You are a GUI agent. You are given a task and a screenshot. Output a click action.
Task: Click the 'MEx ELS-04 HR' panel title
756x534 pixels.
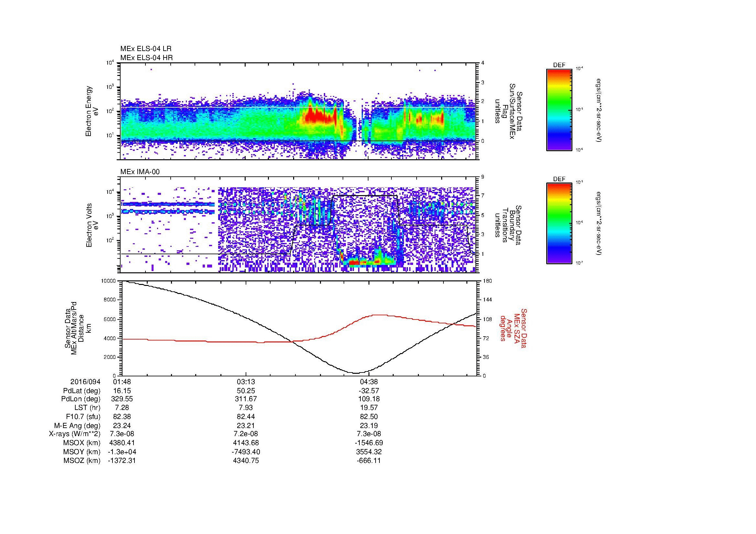(146, 58)
